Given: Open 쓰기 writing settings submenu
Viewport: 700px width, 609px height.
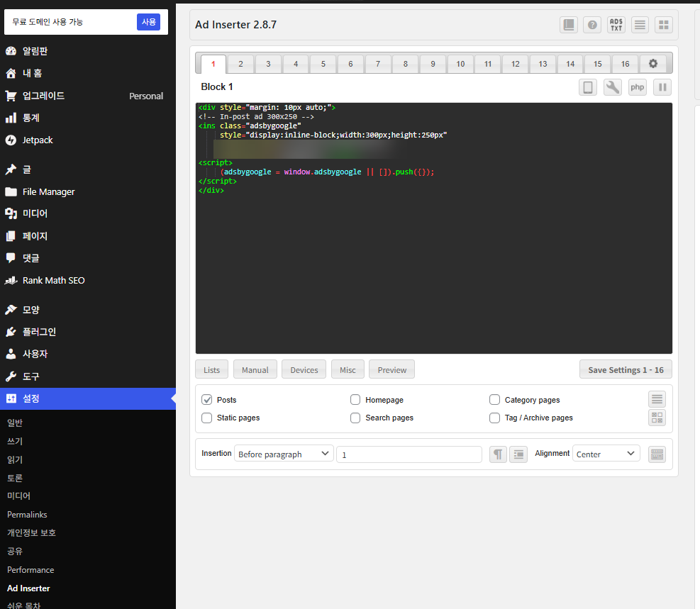Looking at the screenshot, I should (x=15, y=441).
